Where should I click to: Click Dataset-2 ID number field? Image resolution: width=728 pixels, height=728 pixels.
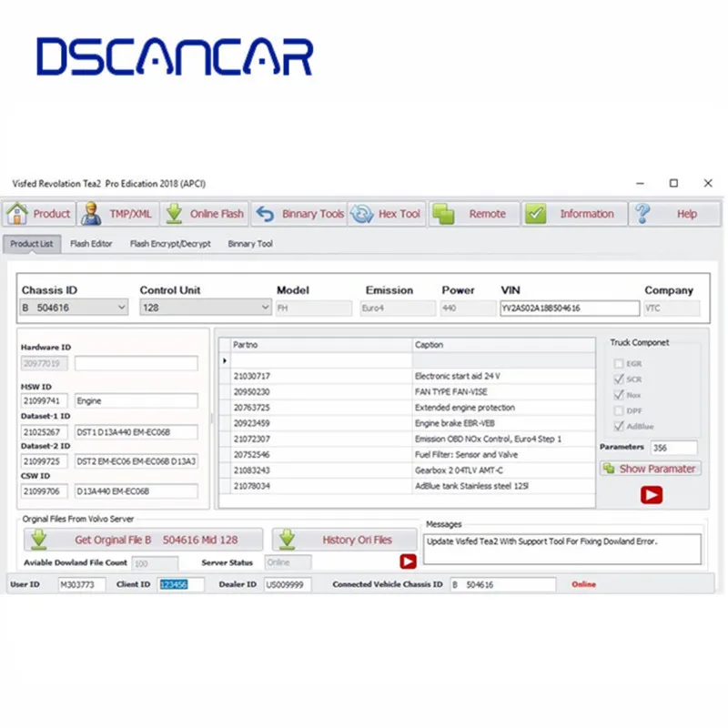(x=44, y=461)
